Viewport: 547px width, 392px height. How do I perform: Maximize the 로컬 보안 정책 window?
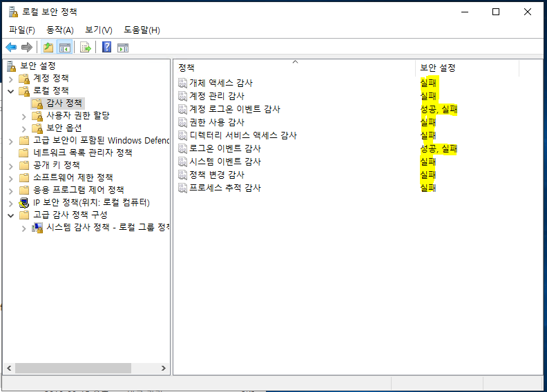pos(496,12)
